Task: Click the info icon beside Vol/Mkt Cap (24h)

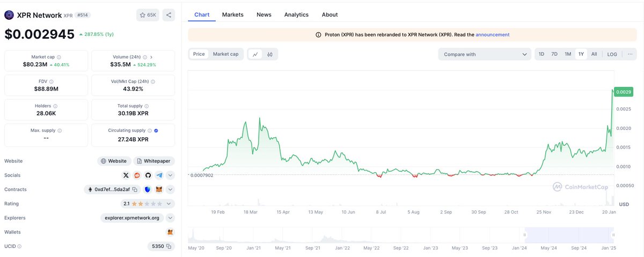Action: (x=153, y=82)
